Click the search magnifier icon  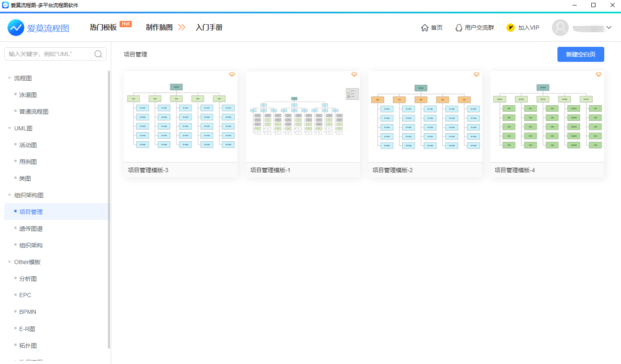pos(98,54)
